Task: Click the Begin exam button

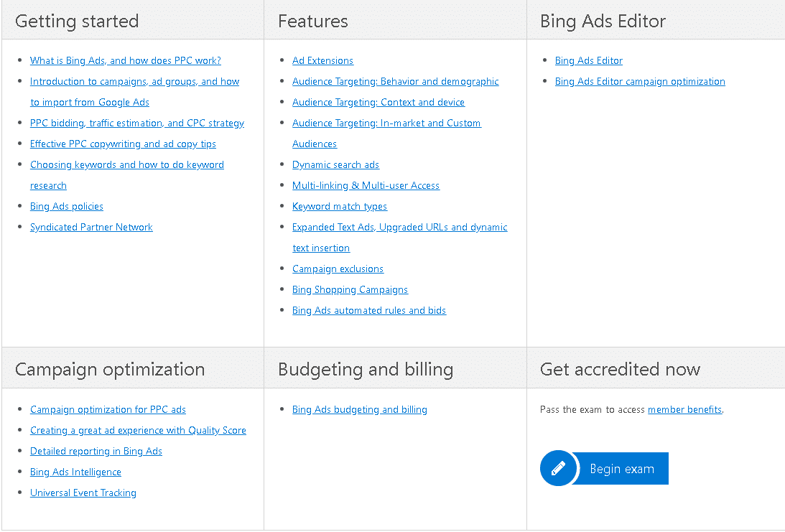Action: pyautogui.click(x=604, y=468)
